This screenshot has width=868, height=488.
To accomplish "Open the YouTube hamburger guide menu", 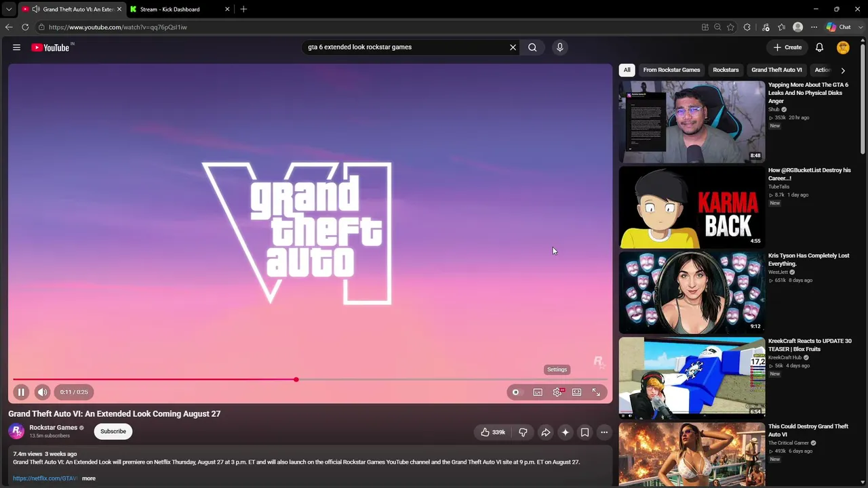I will (x=16, y=47).
